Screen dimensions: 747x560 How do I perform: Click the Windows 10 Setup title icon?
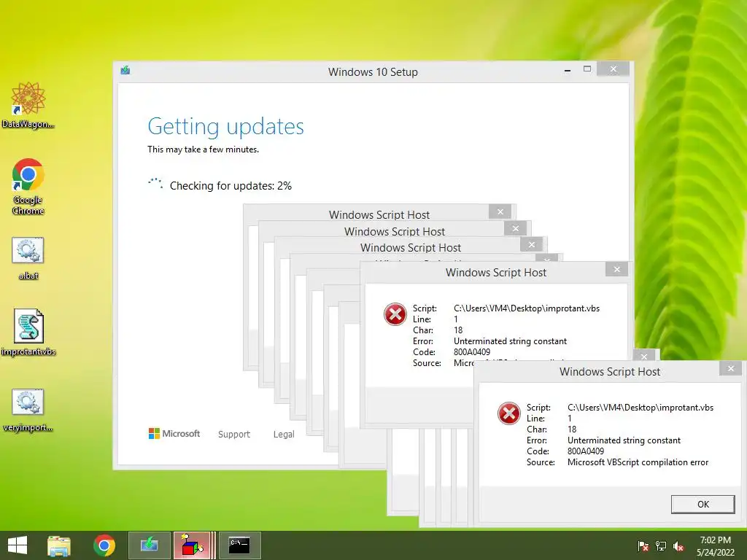[125, 71]
